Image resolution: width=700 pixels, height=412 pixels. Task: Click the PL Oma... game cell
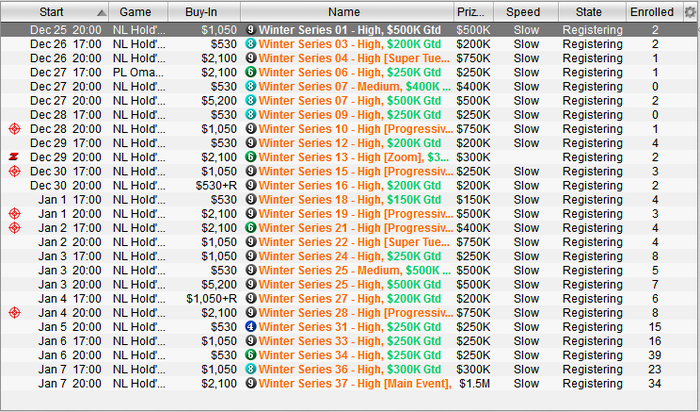[138, 72]
